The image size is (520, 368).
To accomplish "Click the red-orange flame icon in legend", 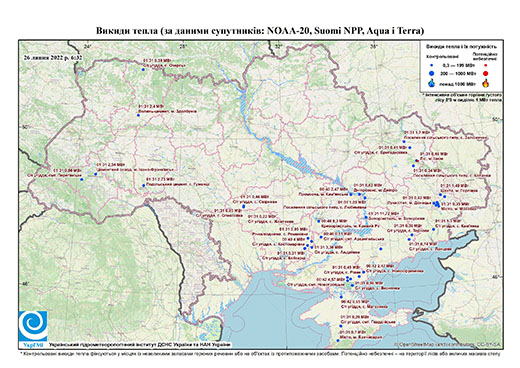I will tap(486, 83).
